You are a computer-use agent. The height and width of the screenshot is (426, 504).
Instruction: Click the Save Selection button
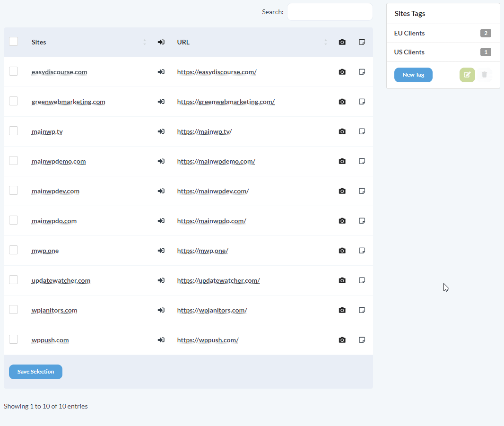(35, 372)
